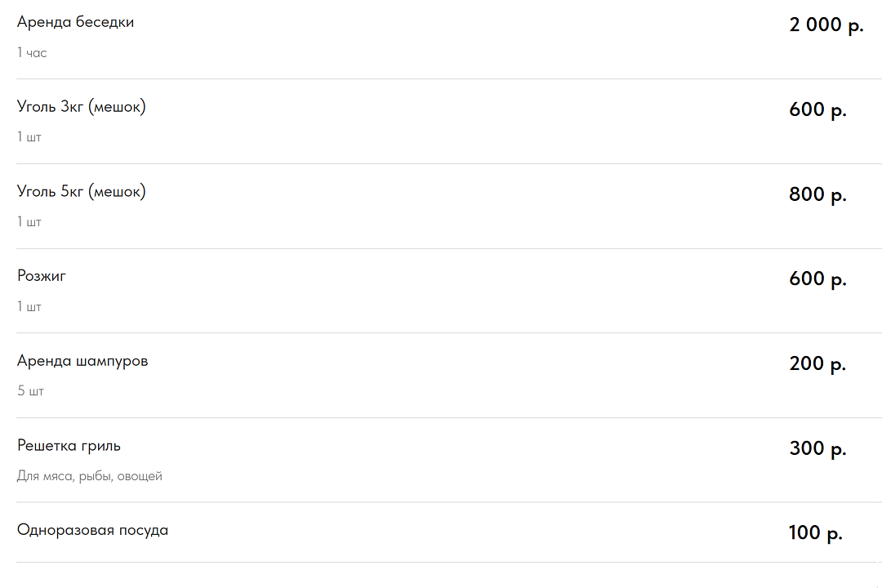Select the 800 р. price
Viewport: 882px width, 588px height.
[817, 194]
